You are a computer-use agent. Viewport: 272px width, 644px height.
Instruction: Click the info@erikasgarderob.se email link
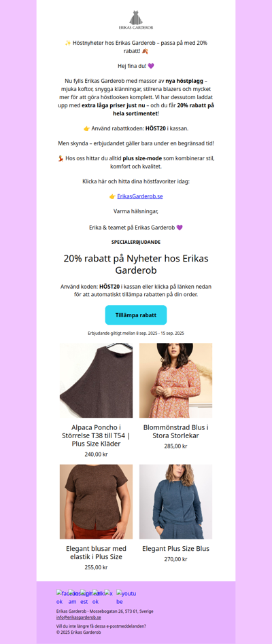(78, 618)
